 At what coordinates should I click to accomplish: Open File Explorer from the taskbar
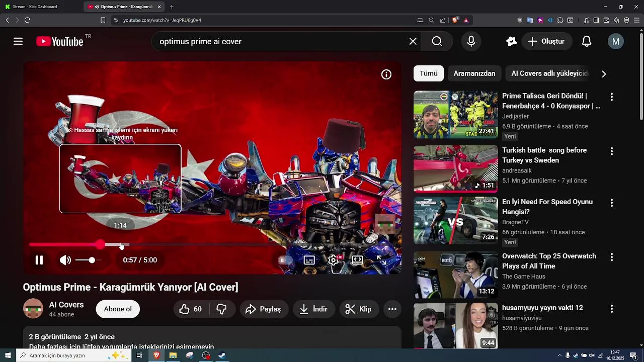point(173,355)
